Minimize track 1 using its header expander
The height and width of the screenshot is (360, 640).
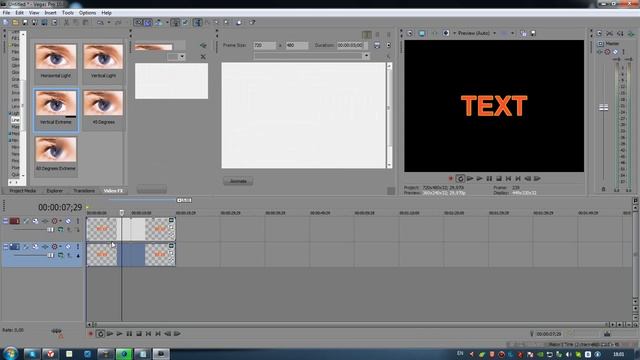click(x=5, y=221)
